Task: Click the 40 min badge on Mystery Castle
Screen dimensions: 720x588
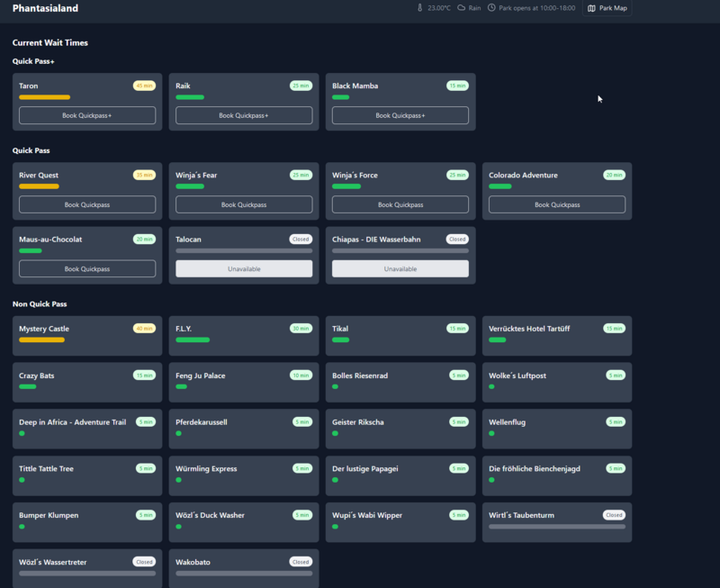Action: 144,329
